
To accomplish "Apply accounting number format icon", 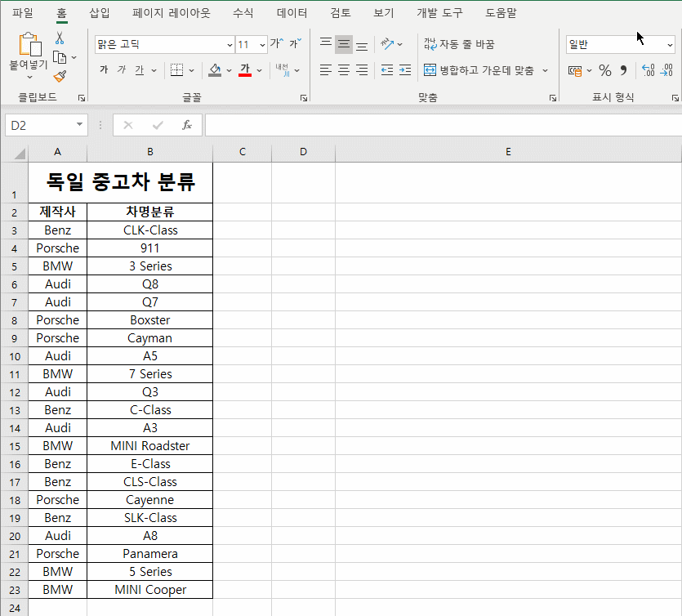I will click(x=575, y=70).
